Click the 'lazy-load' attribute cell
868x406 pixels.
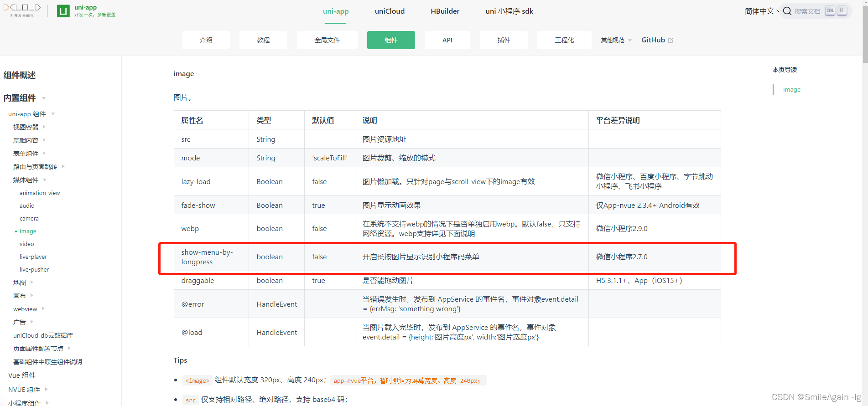(211, 181)
